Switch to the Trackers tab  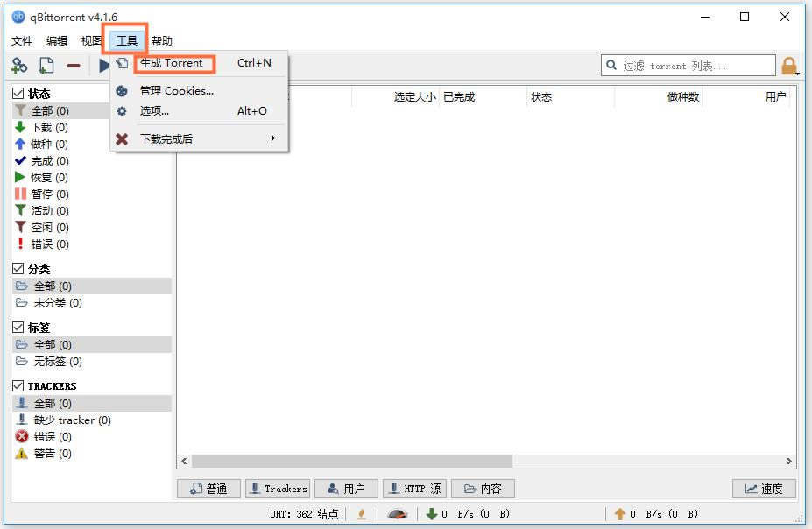point(278,489)
